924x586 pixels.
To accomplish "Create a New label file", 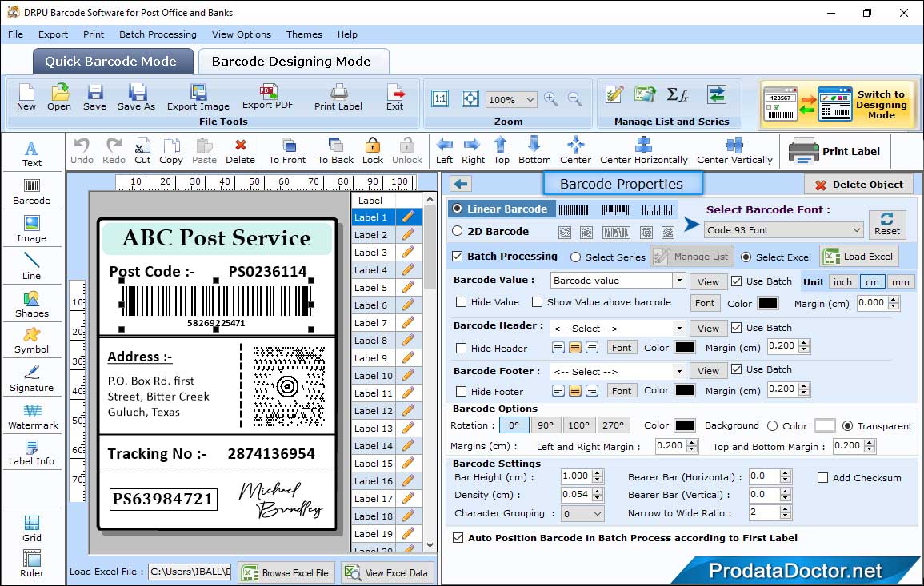I will point(26,98).
